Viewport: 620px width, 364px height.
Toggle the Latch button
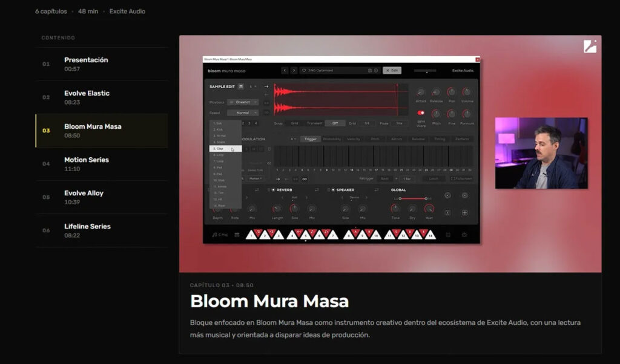tap(434, 179)
